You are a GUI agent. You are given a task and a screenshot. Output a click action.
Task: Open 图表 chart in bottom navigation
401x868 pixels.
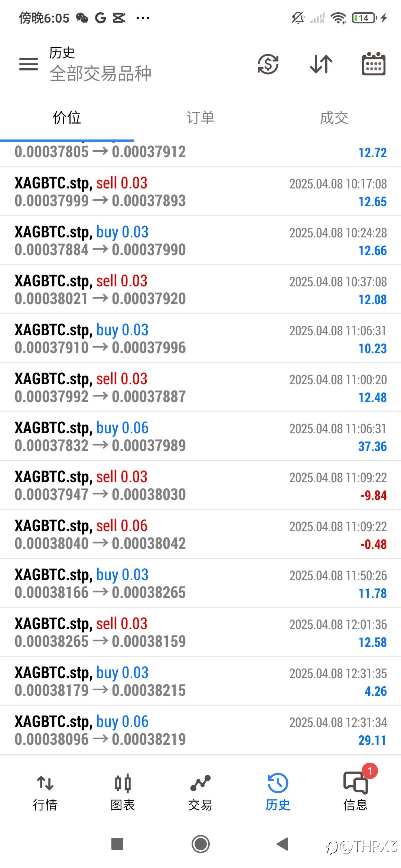[123, 793]
